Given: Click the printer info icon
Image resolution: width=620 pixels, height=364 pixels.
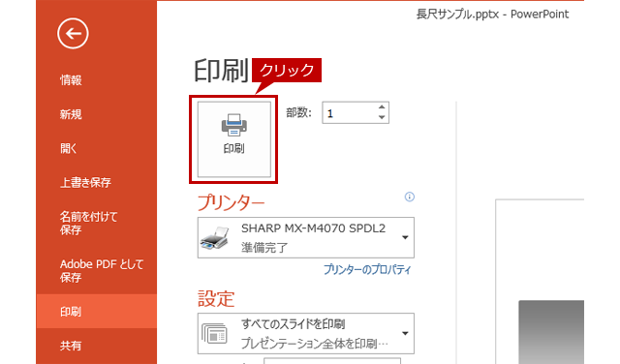Looking at the screenshot, I should [x=410, y=197].
